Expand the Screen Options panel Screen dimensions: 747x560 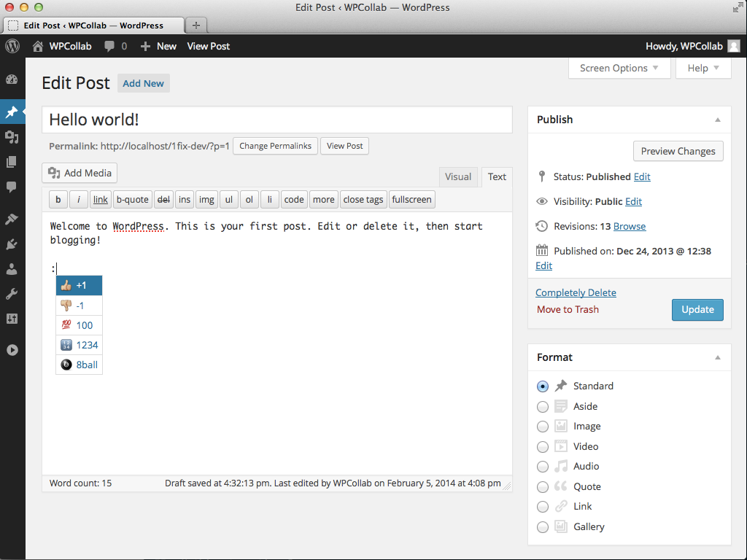point(619,68)
